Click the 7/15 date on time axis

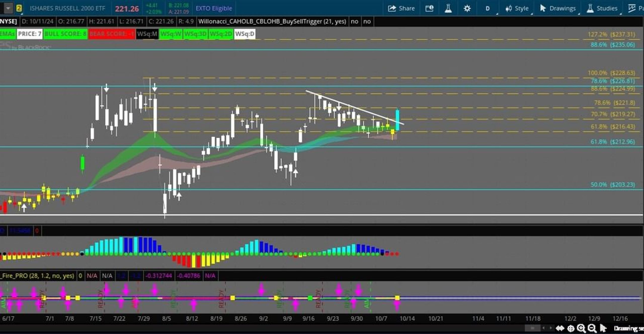pyautogui.click(x=96, y=318)
